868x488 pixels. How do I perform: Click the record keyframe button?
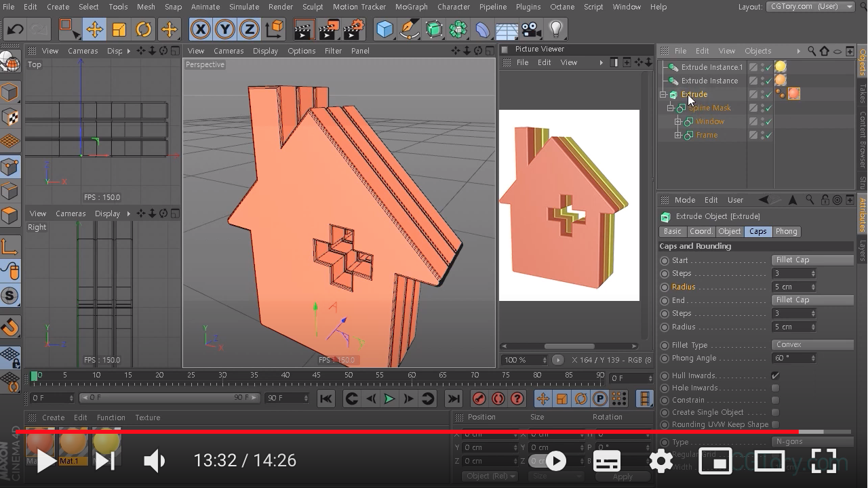coord(479,399)
